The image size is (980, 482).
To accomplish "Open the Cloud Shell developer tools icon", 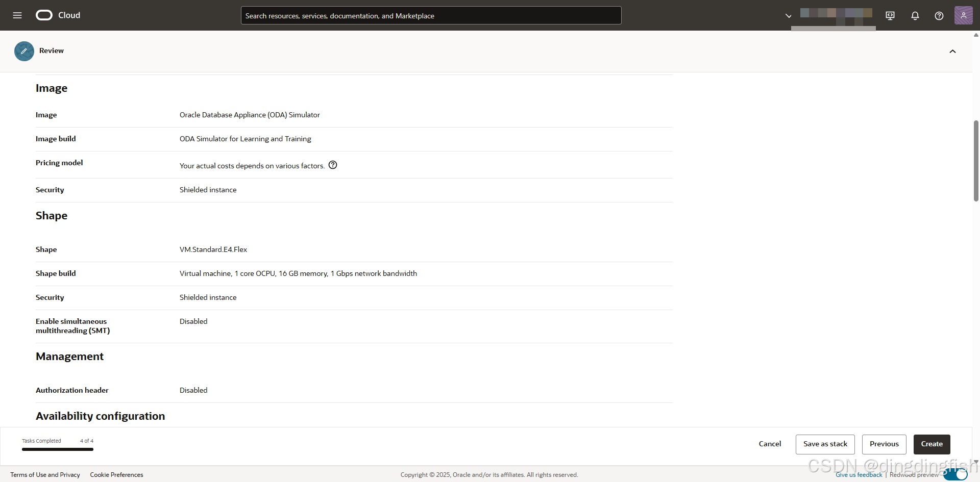I will point(890,16).
